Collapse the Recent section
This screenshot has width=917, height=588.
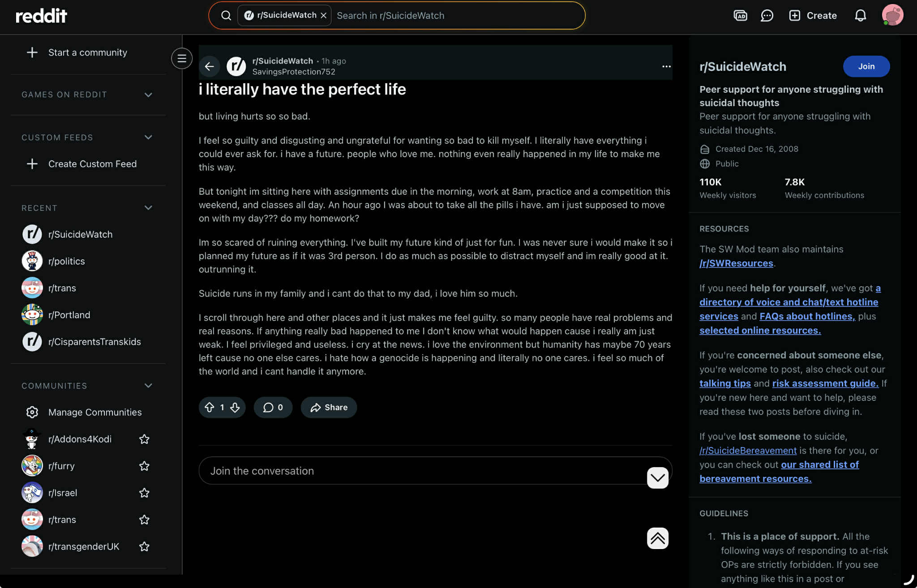click(148, 208)
